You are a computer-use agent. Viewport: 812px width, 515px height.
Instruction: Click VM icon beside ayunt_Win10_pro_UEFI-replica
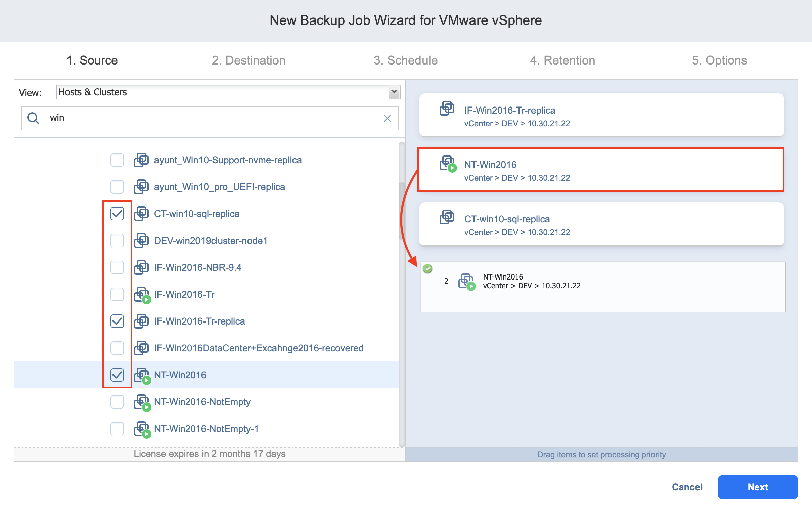pyautogui.click(x=141, y=187)
